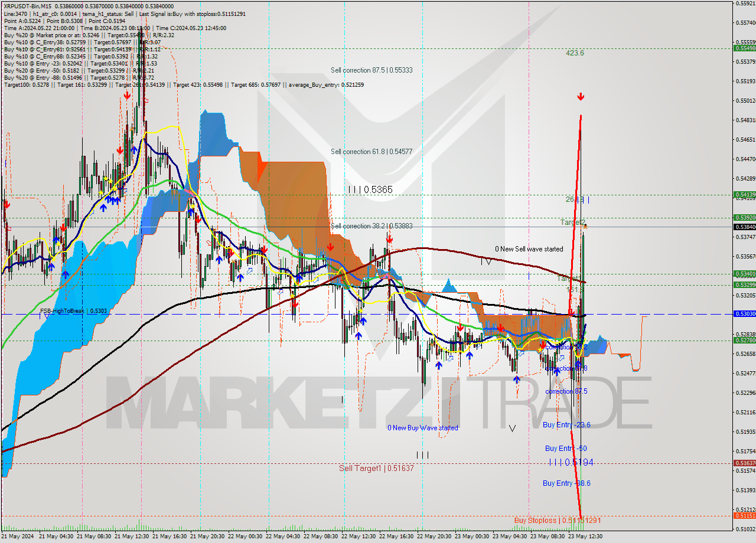Click the blue 0.53030 price tag
Image resolution: width=756 pixels, height=543 pixels.
click(744, 314)
